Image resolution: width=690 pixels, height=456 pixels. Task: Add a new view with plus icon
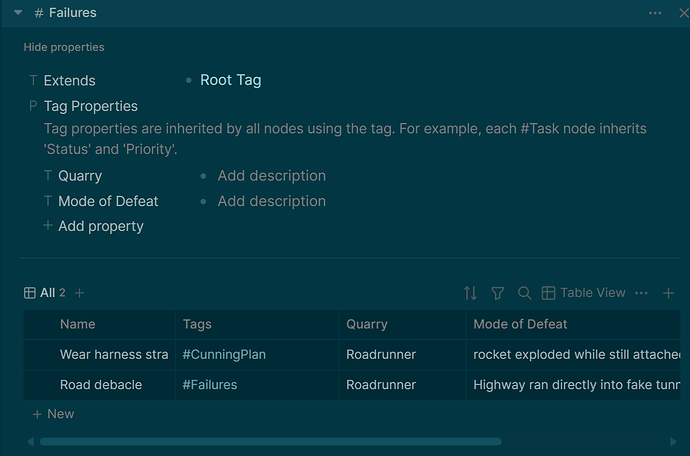80,293
